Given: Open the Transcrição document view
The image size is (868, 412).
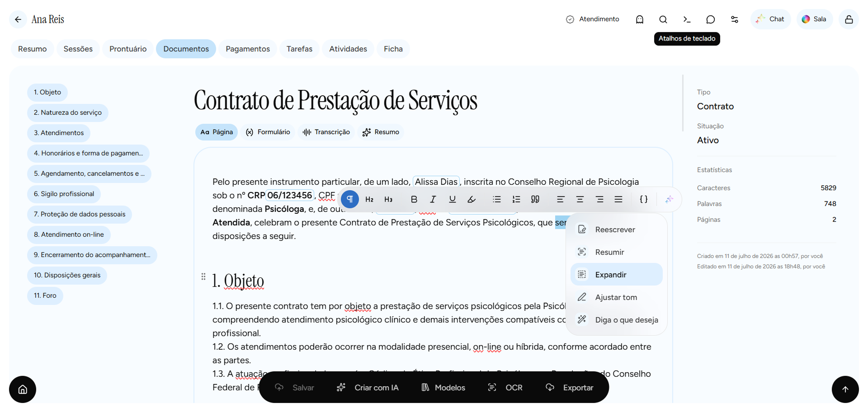Looking at the screenshot, I should pos(326,132).
